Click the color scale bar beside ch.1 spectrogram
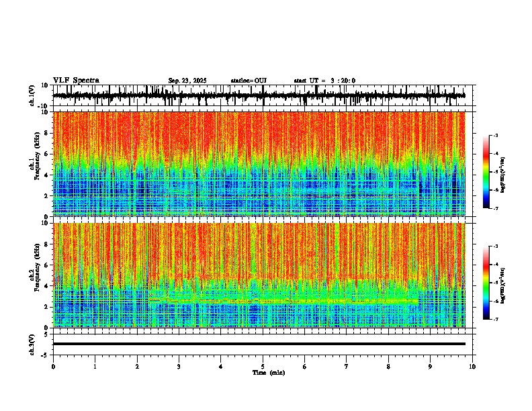Screen dimensions: 532x411 tap(486, 172)
